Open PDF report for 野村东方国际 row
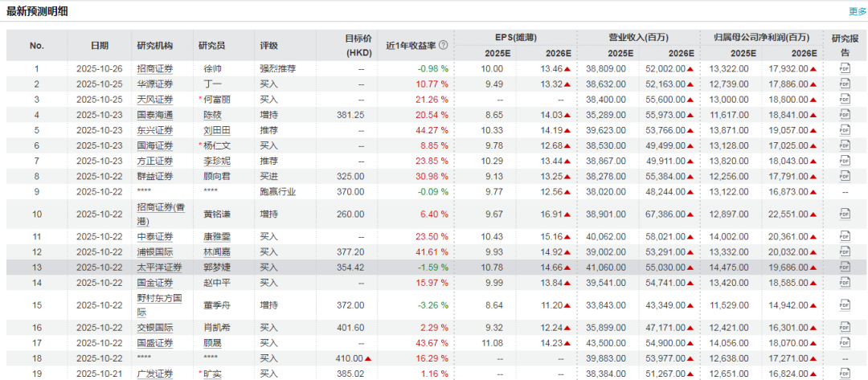Viewport: 868px width, 380px height. point(845,304)
